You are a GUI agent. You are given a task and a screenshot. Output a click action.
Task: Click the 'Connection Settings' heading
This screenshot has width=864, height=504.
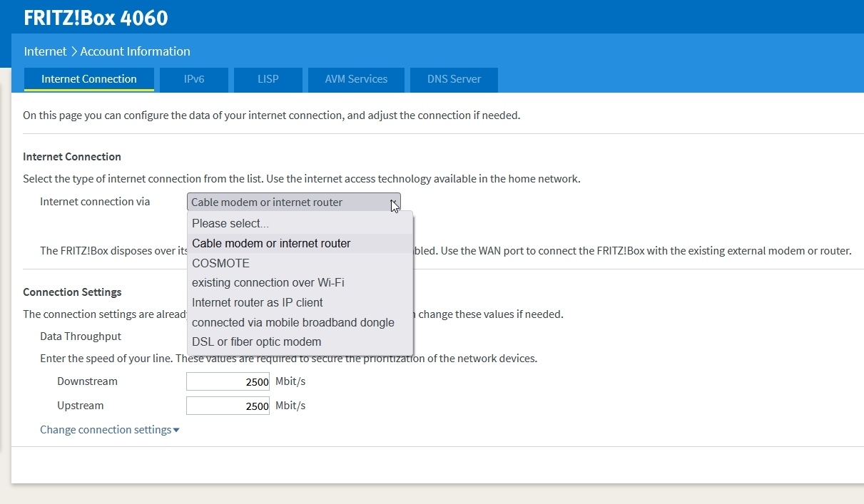click(x=72, y=292)
